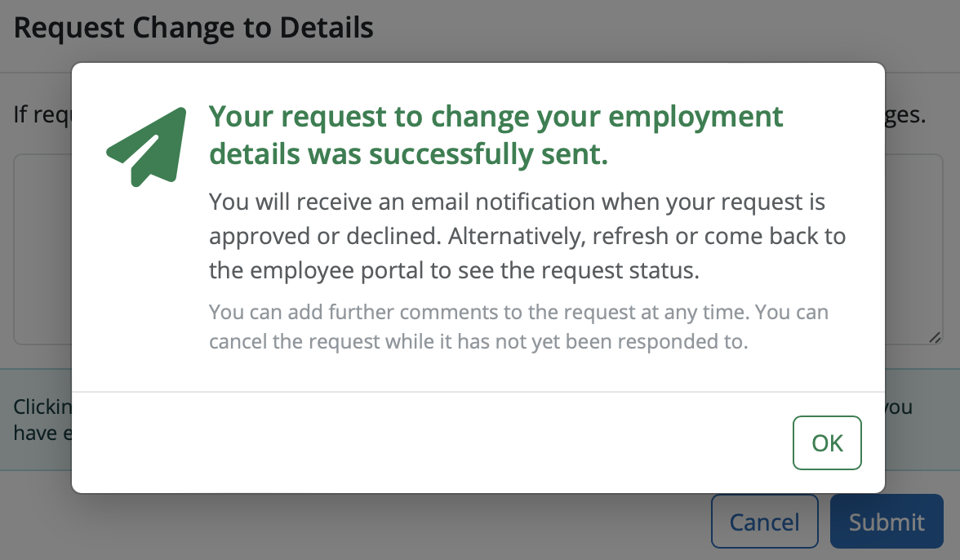Image resolution: width=960 pixels, height=560 pixels.
Task: Confirm the dialog with the OK button
Action: point(826,442)
